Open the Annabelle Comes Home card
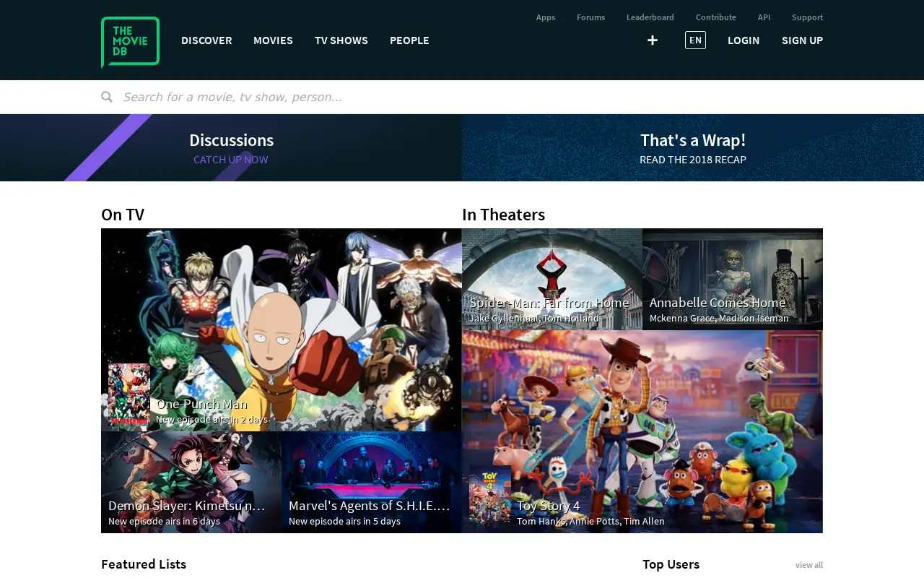The image size is (924, 578). (x=733, y=280)
